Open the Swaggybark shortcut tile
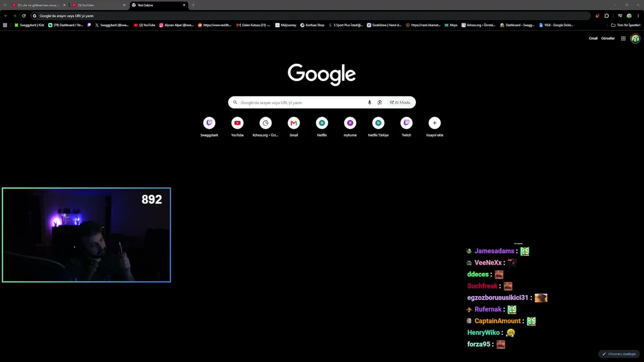 tap(209, 127)
